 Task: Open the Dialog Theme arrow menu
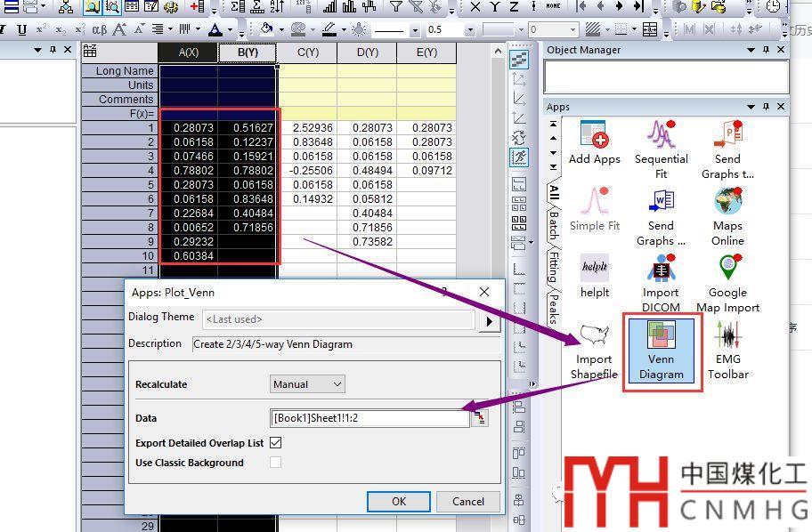tap(490, 321)
